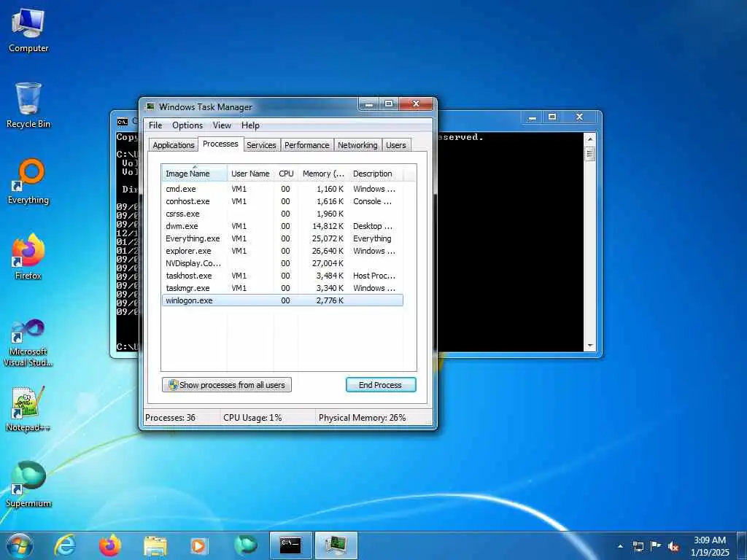The width and height of the screenshot is (747, 560).
Task: Click the Command Prompt title bar icon
Action: pos(123,122)
